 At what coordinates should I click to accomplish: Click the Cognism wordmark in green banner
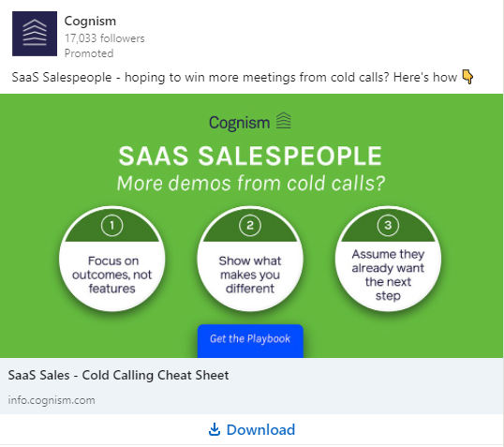(240, 123)
